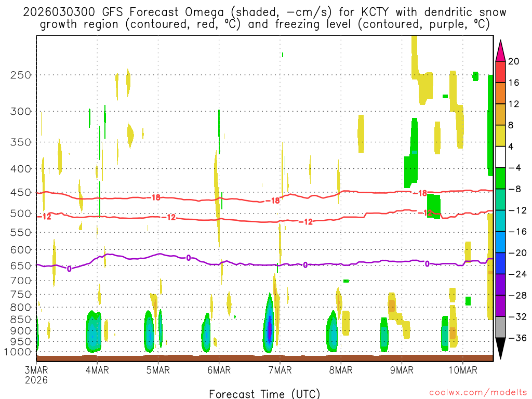Open the coolwx.com/modelts link

click(478, 392)
